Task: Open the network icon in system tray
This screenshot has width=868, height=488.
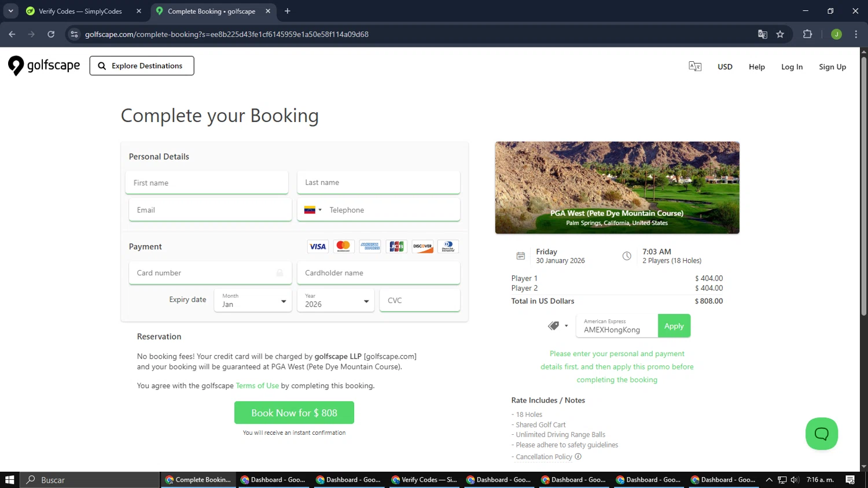Action: (782, 480)
